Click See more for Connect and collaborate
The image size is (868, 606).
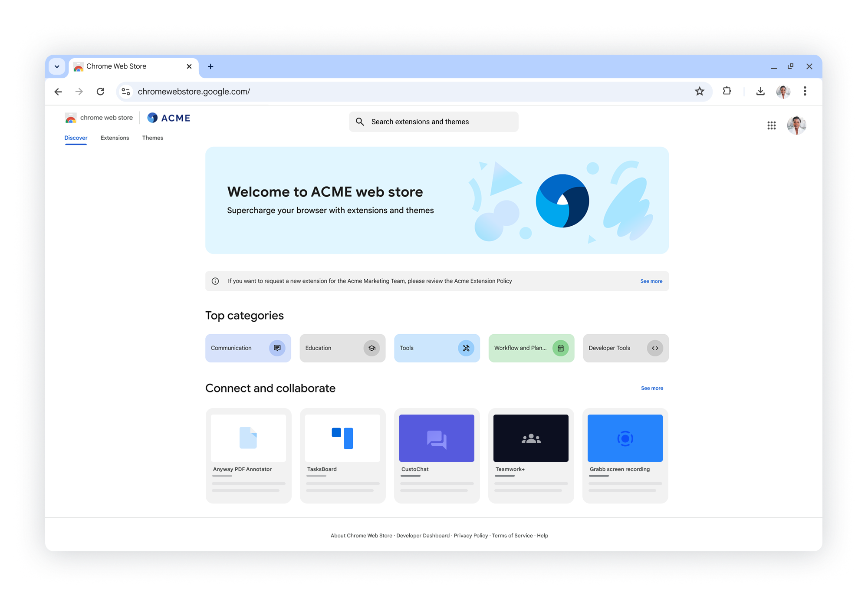click(652, 389)
